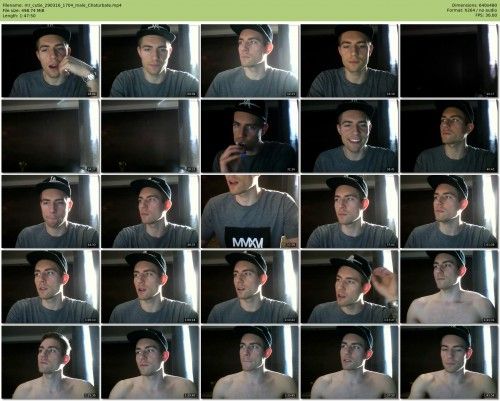Open the broadly smiling man thumbnail

pyautogui.click(x=349, y=136)
